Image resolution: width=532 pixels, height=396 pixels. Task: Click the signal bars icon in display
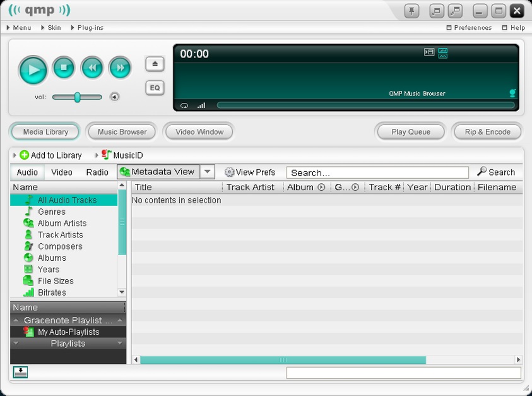[x=201, y=105]
